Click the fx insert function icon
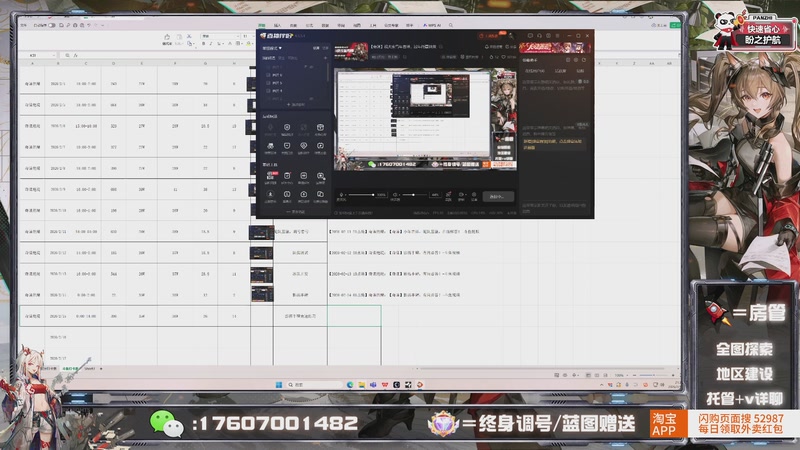800x450 pixels. pyautogui.click(x=76, y=55)
